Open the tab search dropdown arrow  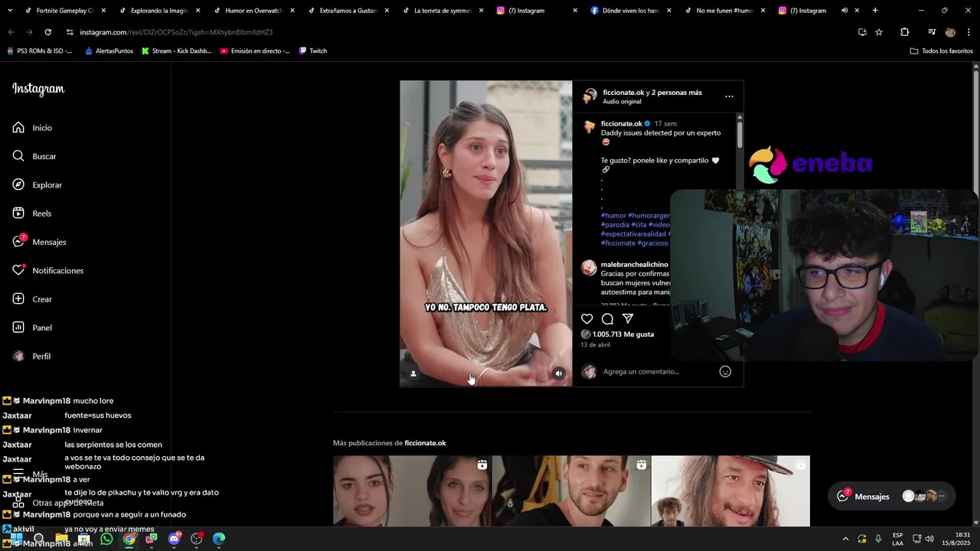[x=10, y=11]
